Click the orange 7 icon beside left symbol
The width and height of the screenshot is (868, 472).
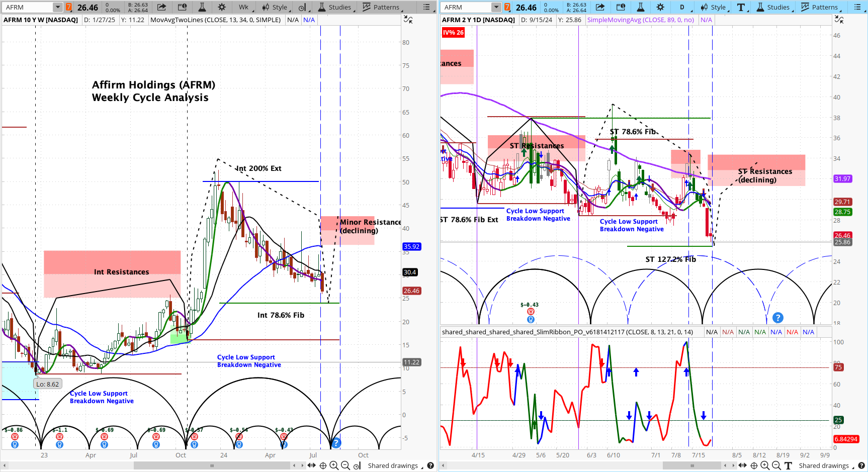point(69,7)
